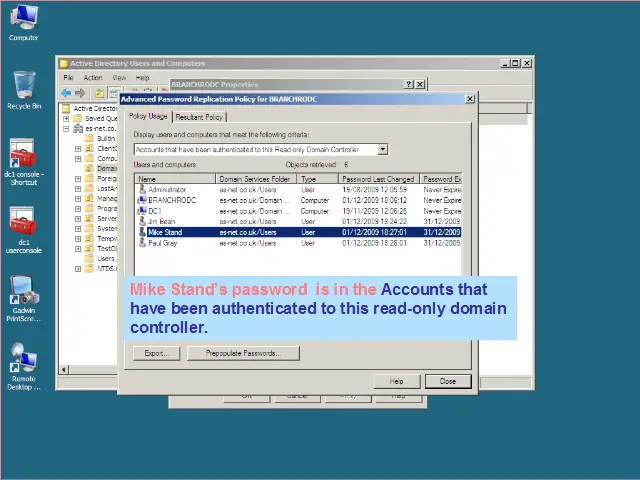Expand the Foreign folder in the tree
The width and height of the screenshot is (640, 480).
(78, 179)
